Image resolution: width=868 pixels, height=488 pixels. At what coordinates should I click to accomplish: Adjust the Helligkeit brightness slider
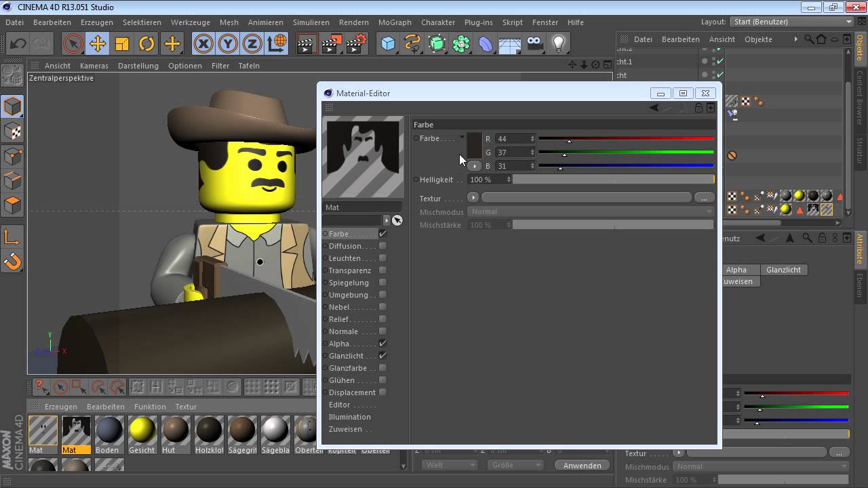(x=613, y=180)
